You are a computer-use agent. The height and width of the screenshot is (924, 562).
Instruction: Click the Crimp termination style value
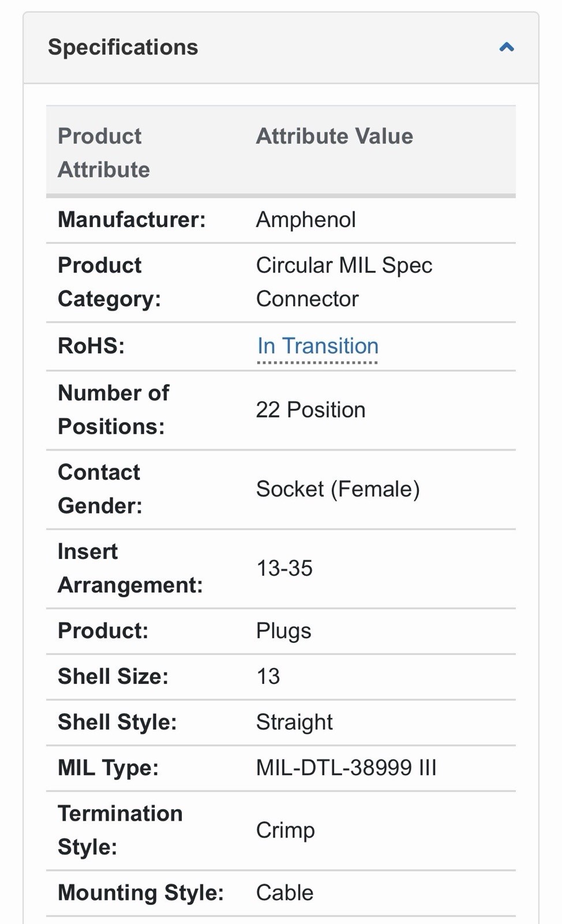pyautogui.click(x=286, y=830)
